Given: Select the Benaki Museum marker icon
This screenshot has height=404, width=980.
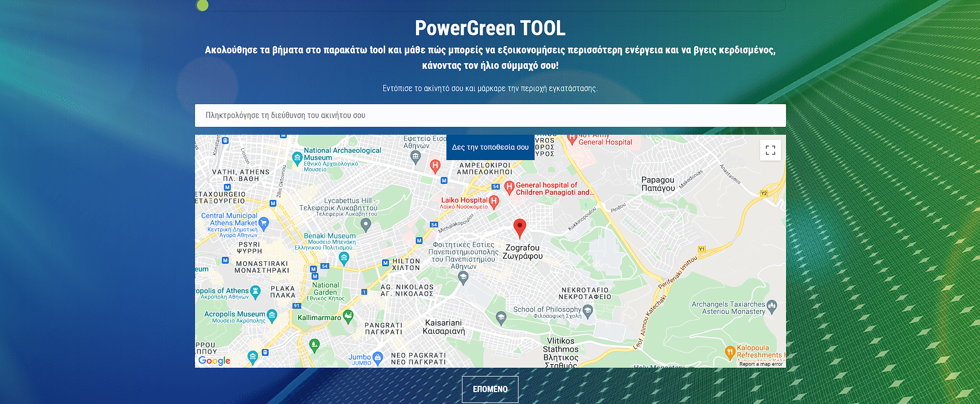Looking at the screenshot, I should tap(344, 257).
